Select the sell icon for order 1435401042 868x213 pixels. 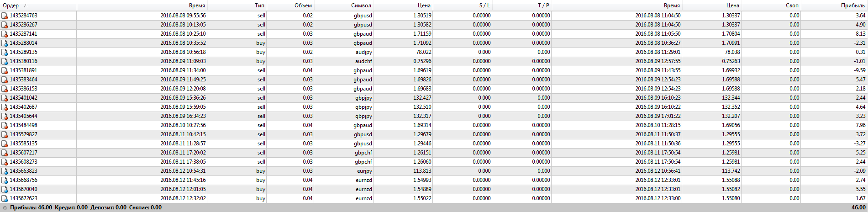pyautogui.click(x=5, y=98)
